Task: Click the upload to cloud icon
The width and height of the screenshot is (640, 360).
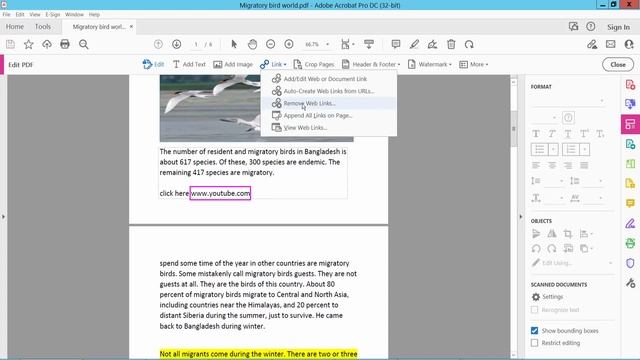Action: [x=47, y=44]
